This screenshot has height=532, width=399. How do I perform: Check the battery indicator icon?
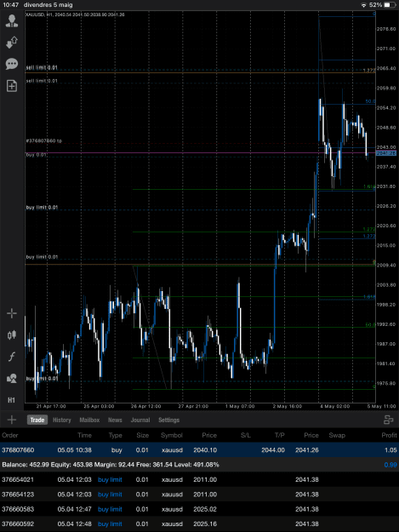[x=390, y=5]
